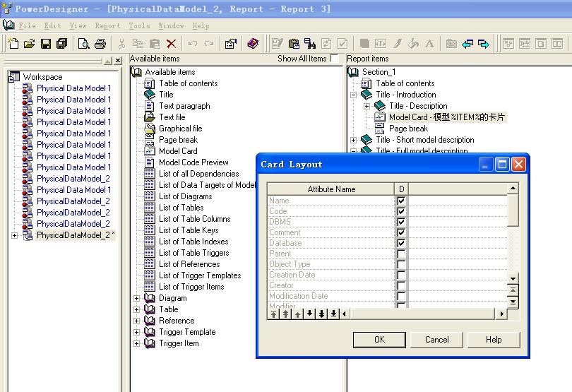Select Table of contents in Available items
This screenshot has width=572, height=392.
coord(189,83)
